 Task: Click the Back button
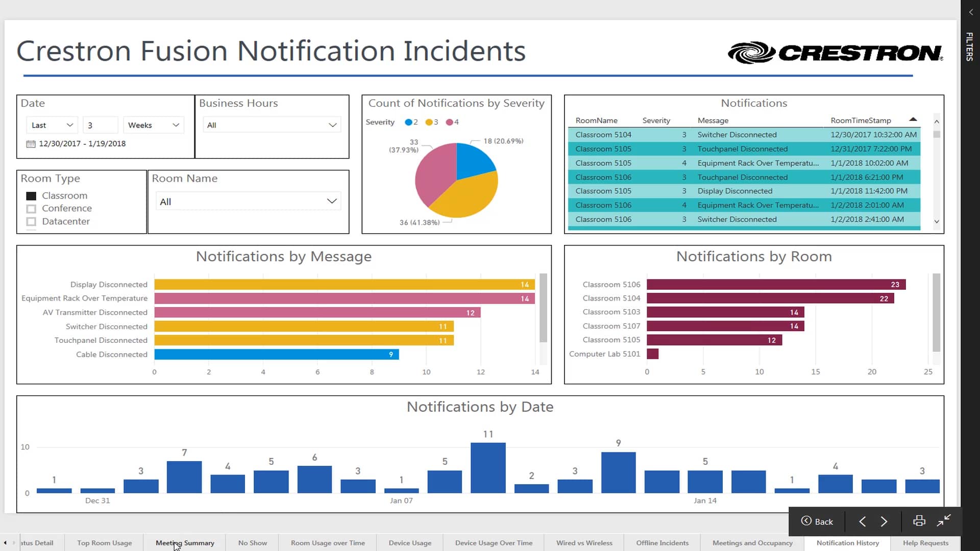pyautogui.click(x=817, y=521)
